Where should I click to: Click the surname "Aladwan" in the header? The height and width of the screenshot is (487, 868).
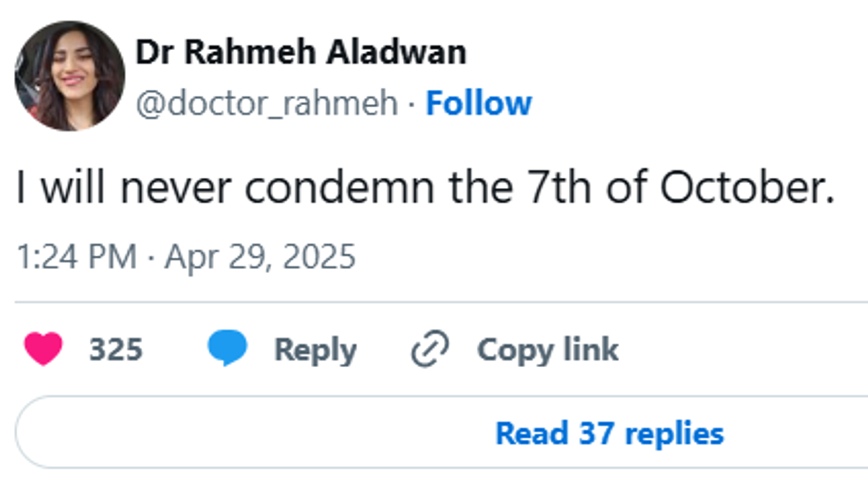click(397, 52)
